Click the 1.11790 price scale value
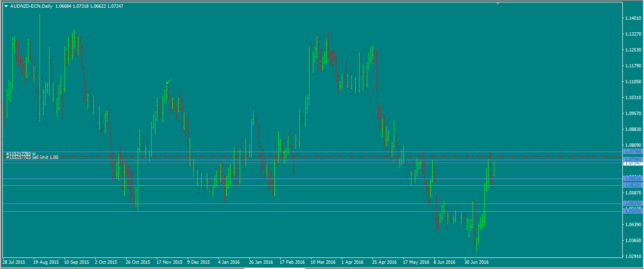This screenshot has height=269, width=644. tap(633, 66)
